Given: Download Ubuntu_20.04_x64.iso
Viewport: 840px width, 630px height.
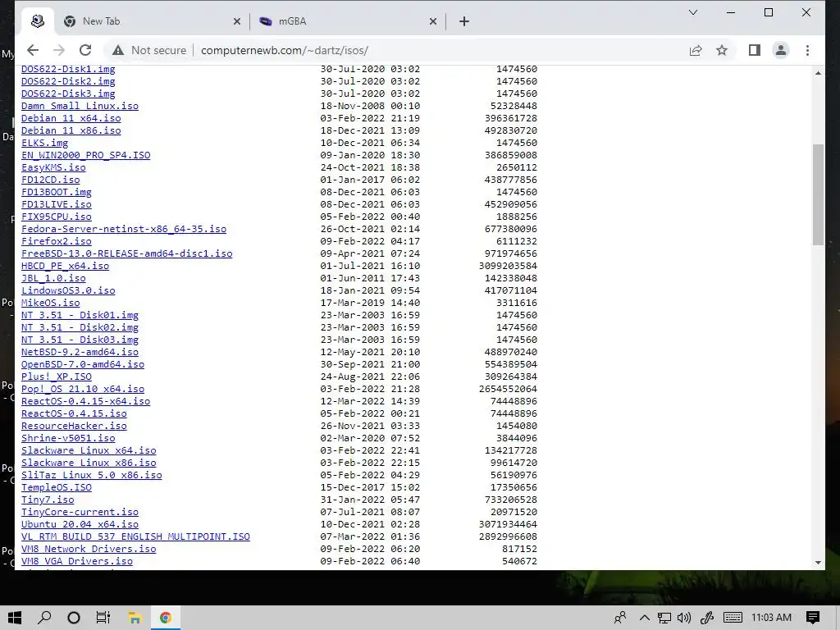Looking at the screenshot, I should pos(80,524).
